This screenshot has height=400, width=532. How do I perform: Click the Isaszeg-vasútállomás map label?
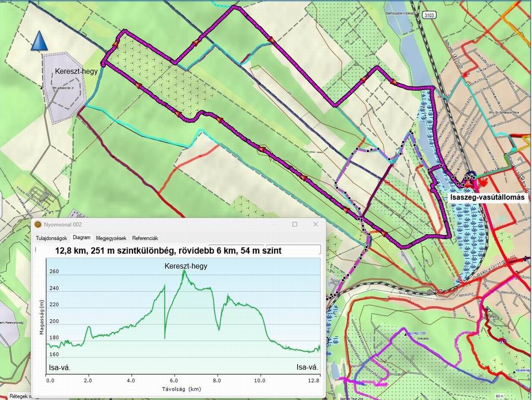click(x=489, y=198)
